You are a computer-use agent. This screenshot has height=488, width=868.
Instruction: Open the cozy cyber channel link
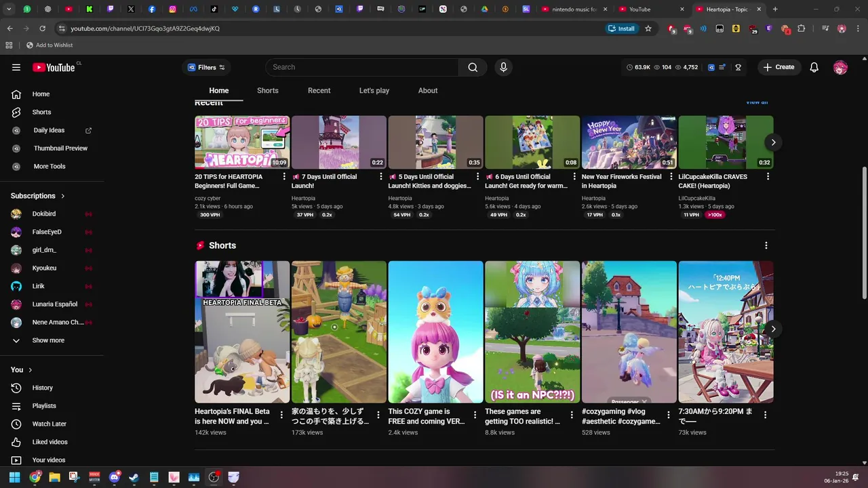point(208,199)
